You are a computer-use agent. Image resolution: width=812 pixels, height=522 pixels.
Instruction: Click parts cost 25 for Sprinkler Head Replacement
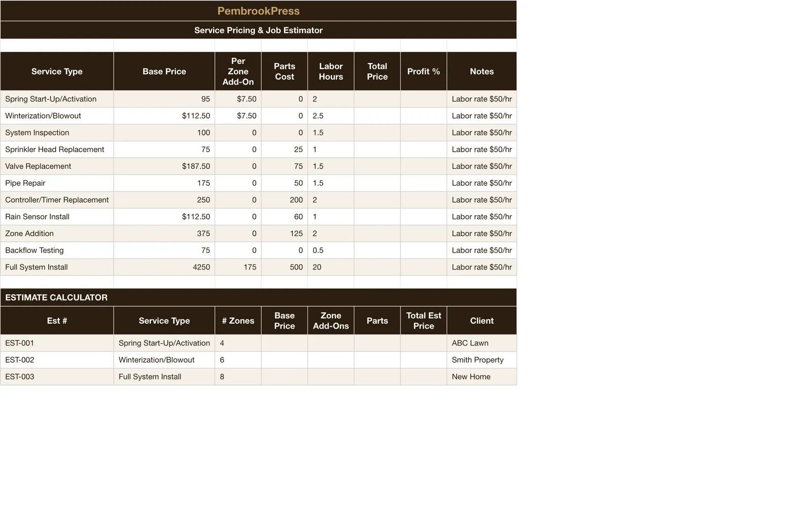(x=284, y=149)
